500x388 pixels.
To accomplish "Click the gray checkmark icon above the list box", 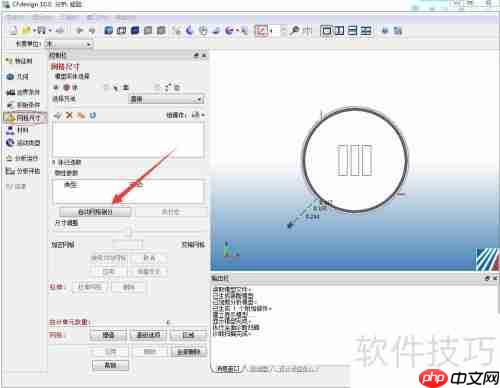I will [x=58, y=115].
